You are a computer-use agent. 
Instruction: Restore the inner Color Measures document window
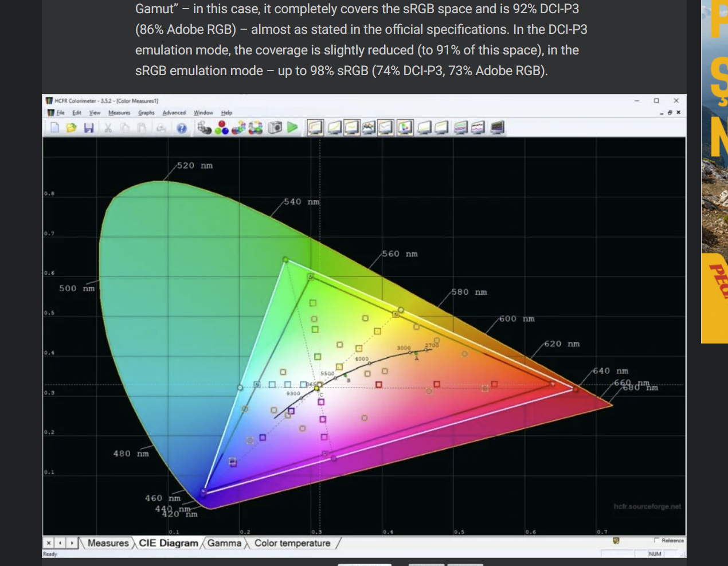pyautogui.click(x=670, y=112)
